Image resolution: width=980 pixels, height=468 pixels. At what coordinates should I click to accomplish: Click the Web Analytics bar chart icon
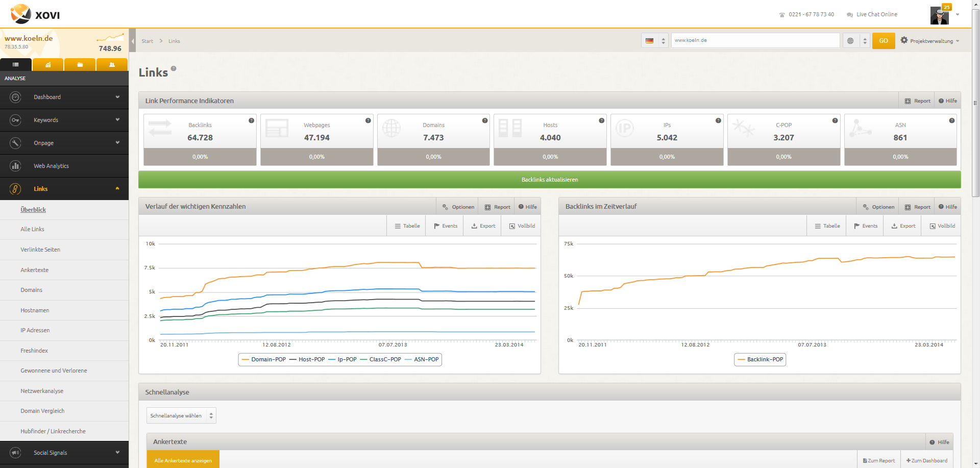coord(15,166)
